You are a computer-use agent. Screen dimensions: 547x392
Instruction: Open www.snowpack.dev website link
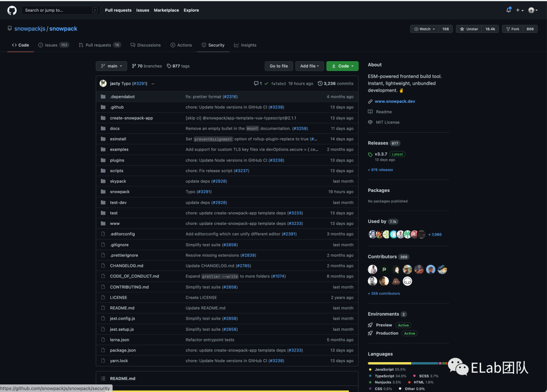[395, 101]
